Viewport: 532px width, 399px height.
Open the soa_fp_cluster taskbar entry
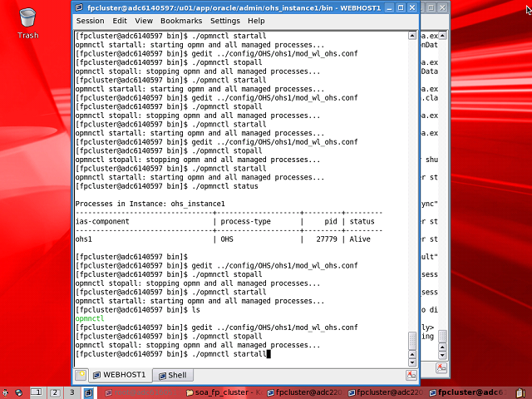224,392
